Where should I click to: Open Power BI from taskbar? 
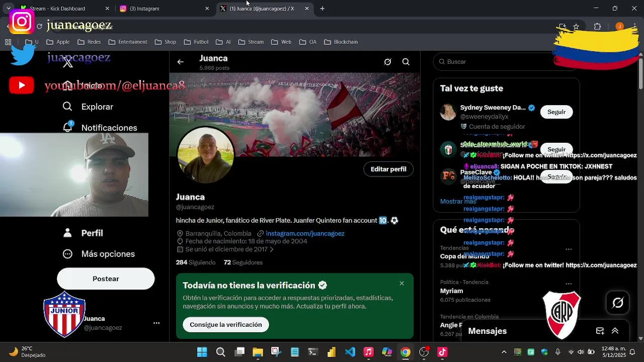[x=331, y=352]
